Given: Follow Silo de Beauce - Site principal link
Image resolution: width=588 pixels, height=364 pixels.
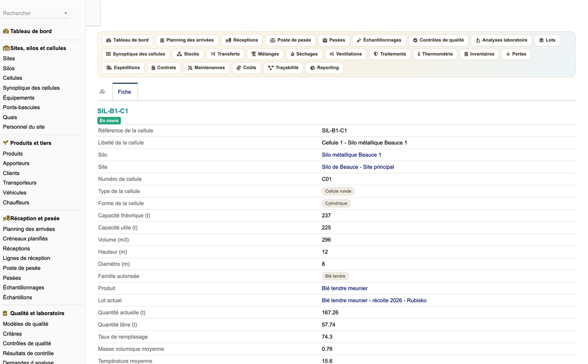Looking at the screenshot, I should click(x=358, y=167).
